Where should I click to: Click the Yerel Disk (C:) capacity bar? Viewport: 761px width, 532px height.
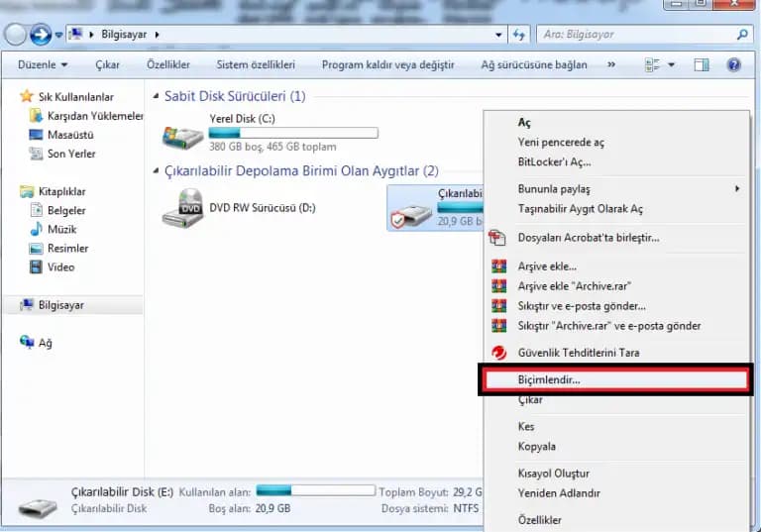293,132
